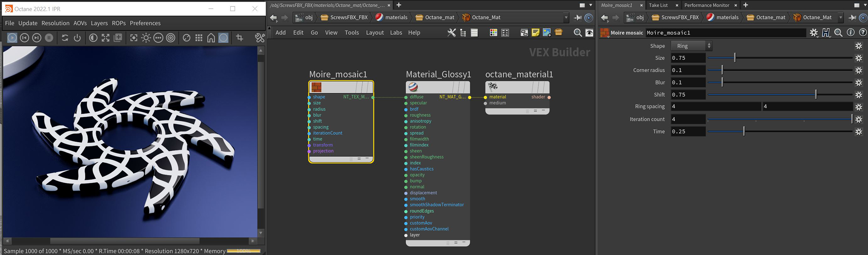Click the crop region tool in IPR toolbar
868x255 pixels.
coord(240,38)
